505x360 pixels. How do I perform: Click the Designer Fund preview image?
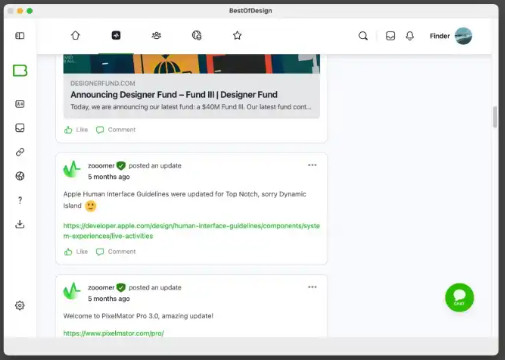point(191,64)
